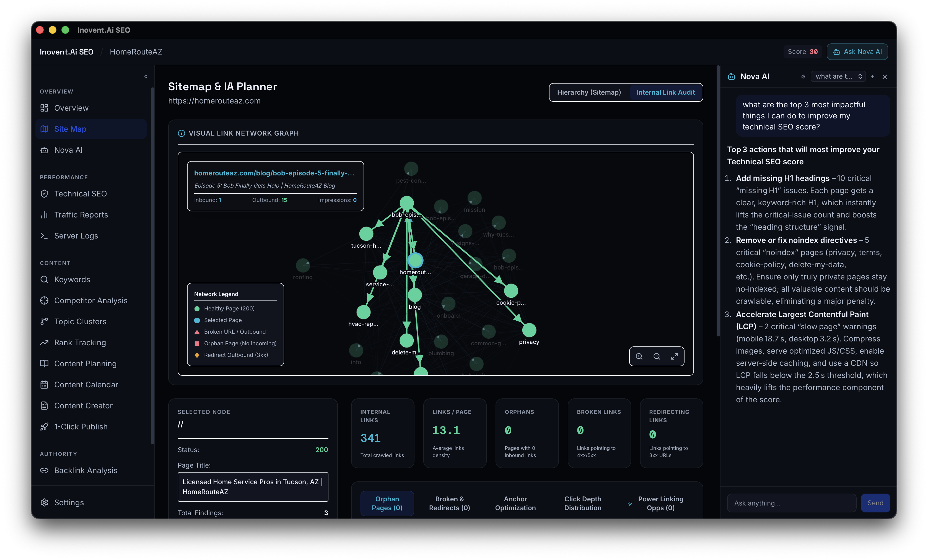
Task: Close the Nova AI panel
Action: (885, 77)
